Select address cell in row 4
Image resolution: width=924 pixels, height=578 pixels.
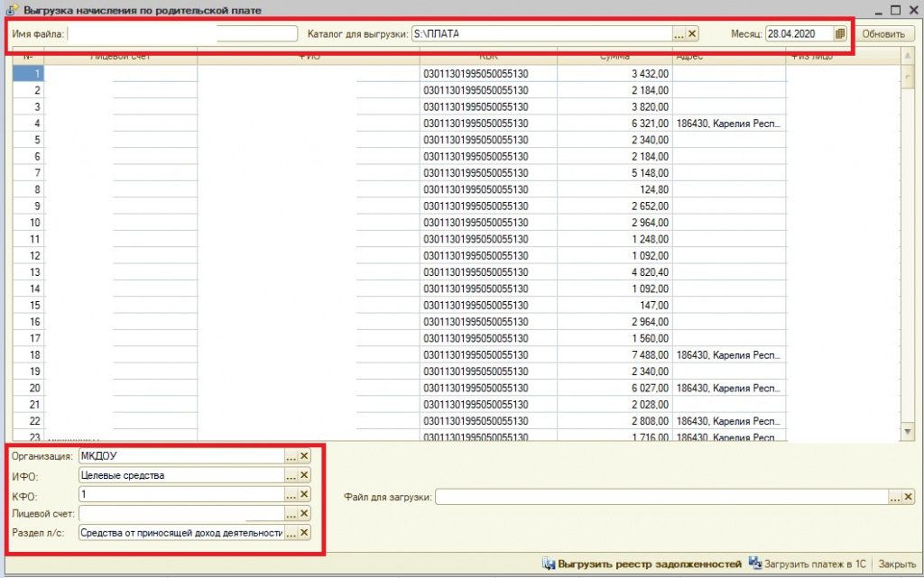point(729,123)
